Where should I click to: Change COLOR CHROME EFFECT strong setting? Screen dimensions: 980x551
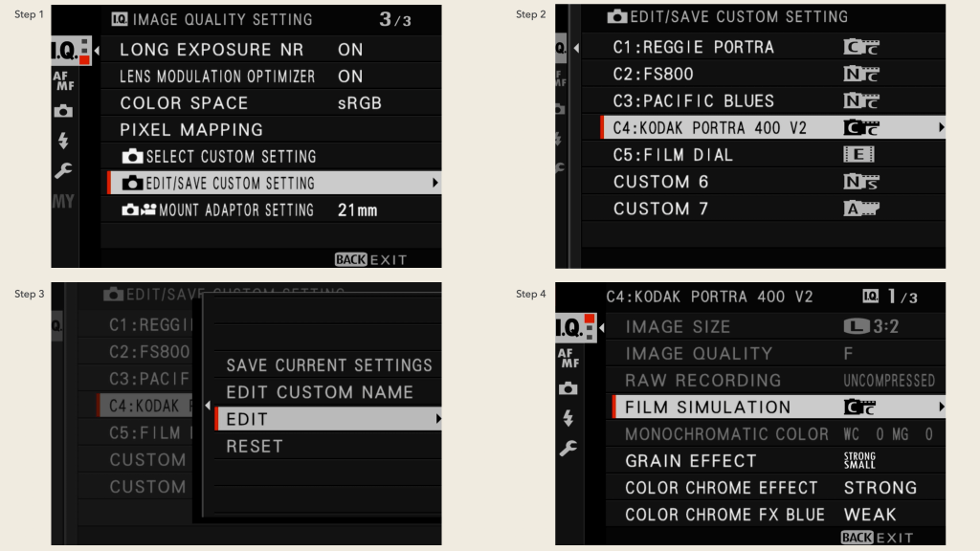(x=880, y=488)
